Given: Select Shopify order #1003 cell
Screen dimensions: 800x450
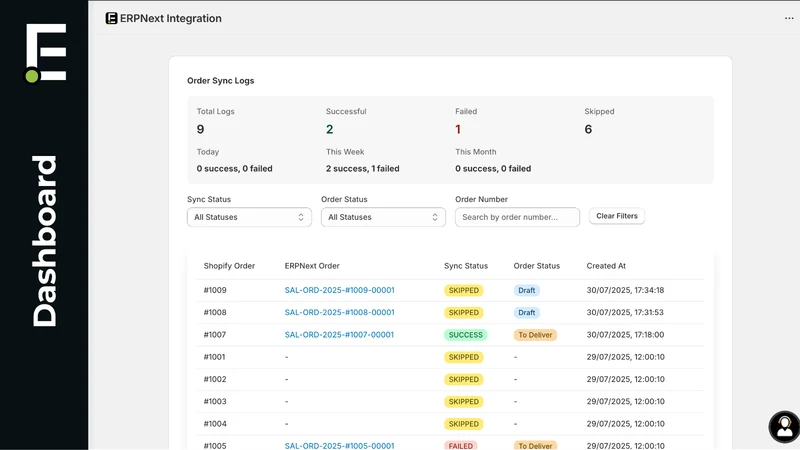Looking at the screenshot, I should tap(215, 402).
